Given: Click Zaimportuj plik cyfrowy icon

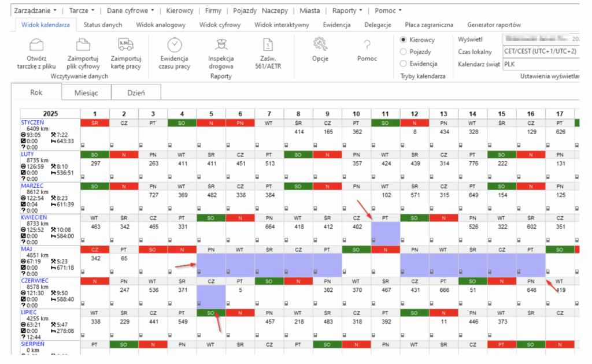Looking at the screenshot, I should pos(83,46).
